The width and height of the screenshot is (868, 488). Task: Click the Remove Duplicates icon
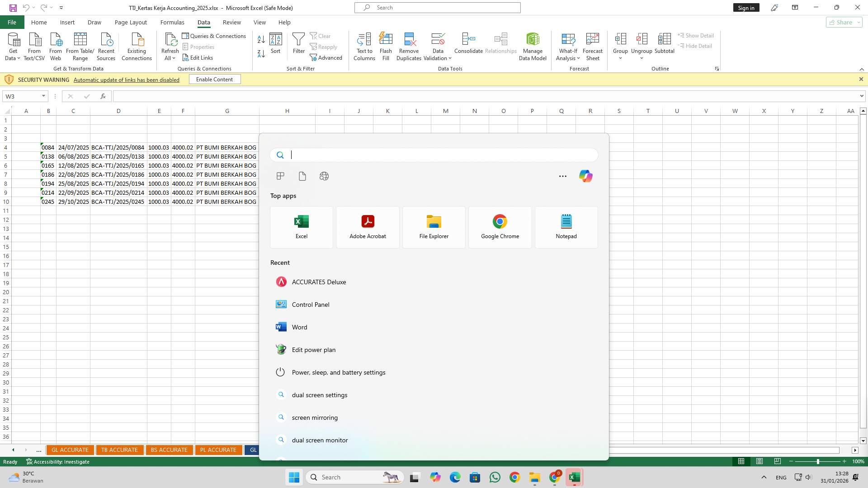[409, 45]
